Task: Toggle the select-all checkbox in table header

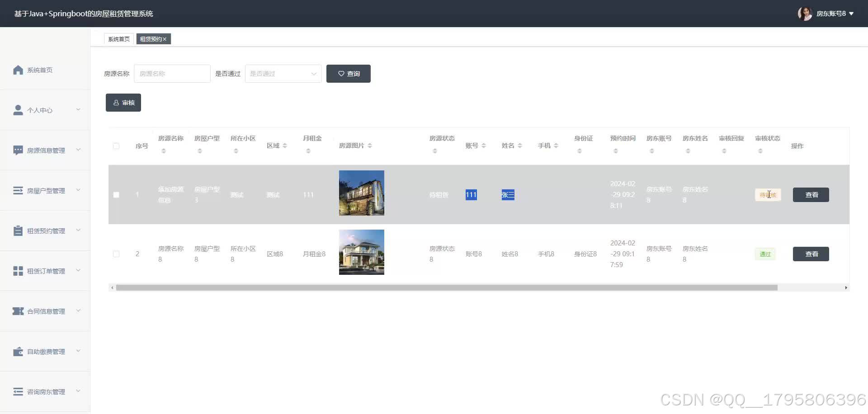Action: coord(116,146)
